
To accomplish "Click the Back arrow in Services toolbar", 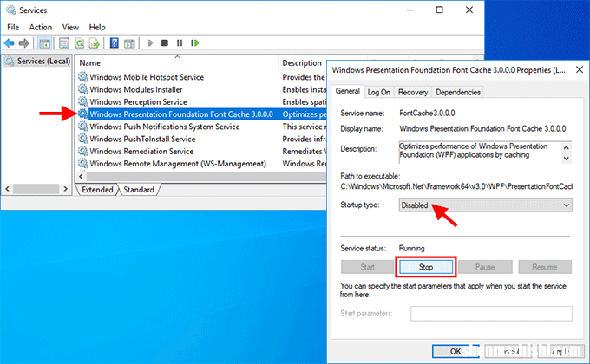I will [10, 43].
